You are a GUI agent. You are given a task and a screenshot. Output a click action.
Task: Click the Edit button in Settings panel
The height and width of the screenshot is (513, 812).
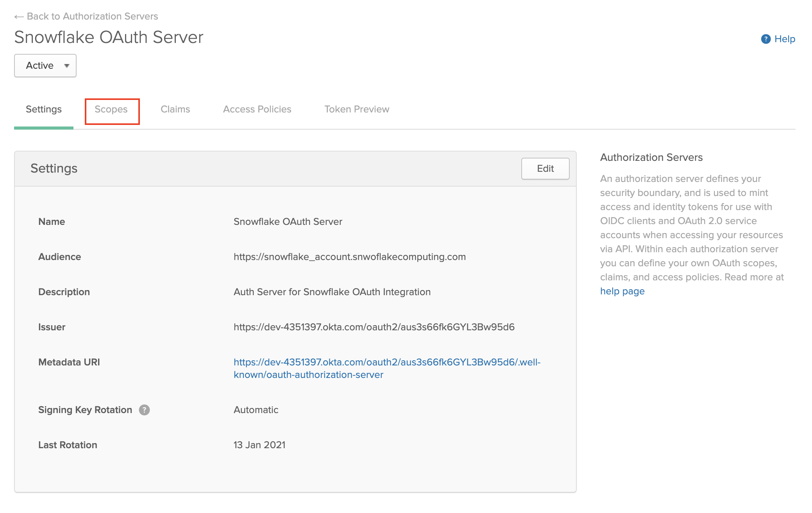pos(545,168)
